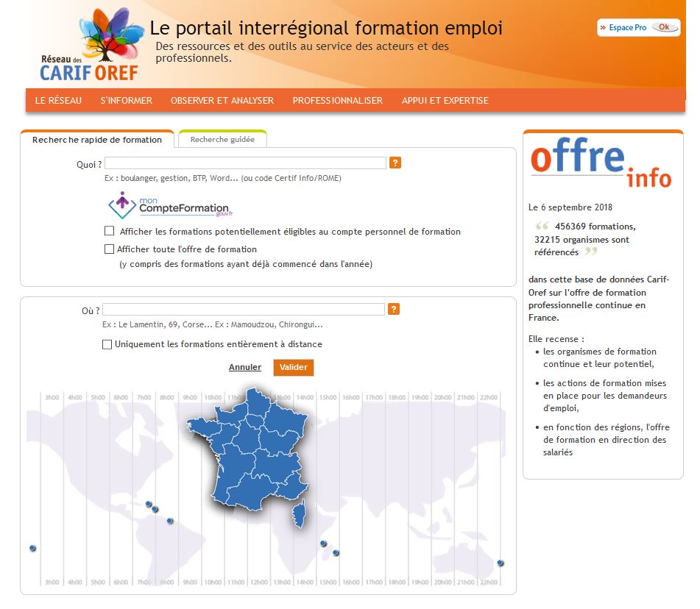Open the help icon next to the Quoi field
The image size is (700, 609).
pos(395,163)
